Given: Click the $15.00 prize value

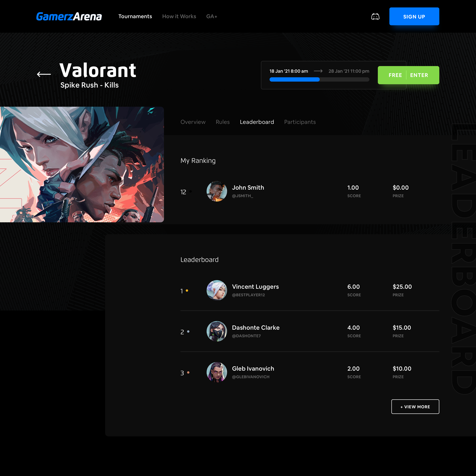Looking at the screenshot, I should (x=402, y=327).
